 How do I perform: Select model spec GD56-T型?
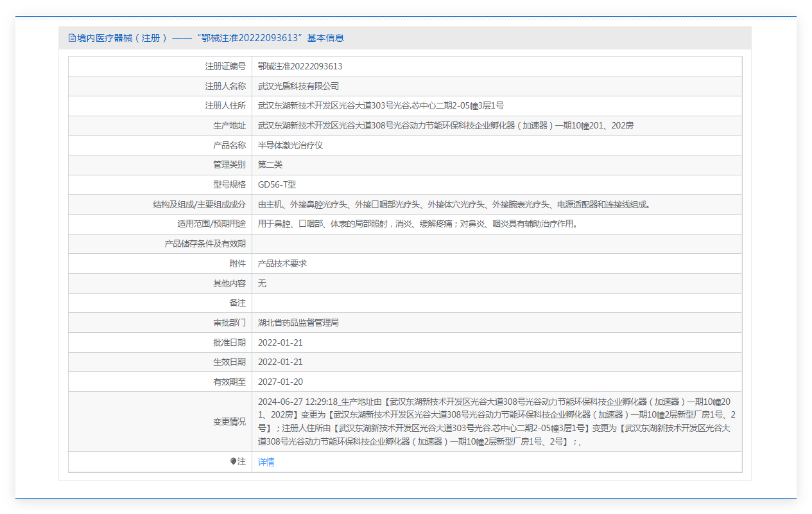pos(277,184)
